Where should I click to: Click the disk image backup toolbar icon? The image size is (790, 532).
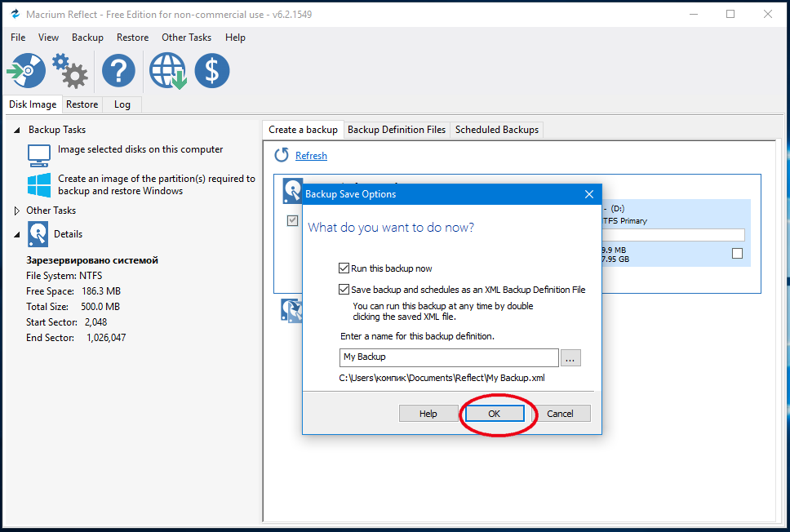(x=26, y=70)
